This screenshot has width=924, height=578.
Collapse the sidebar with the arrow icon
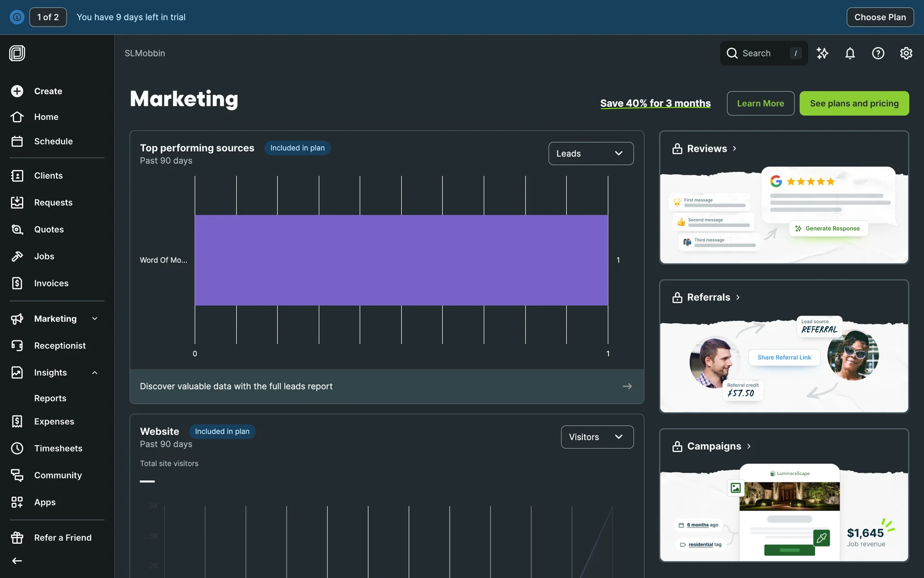pyautogui.click(x=17, y=561)
